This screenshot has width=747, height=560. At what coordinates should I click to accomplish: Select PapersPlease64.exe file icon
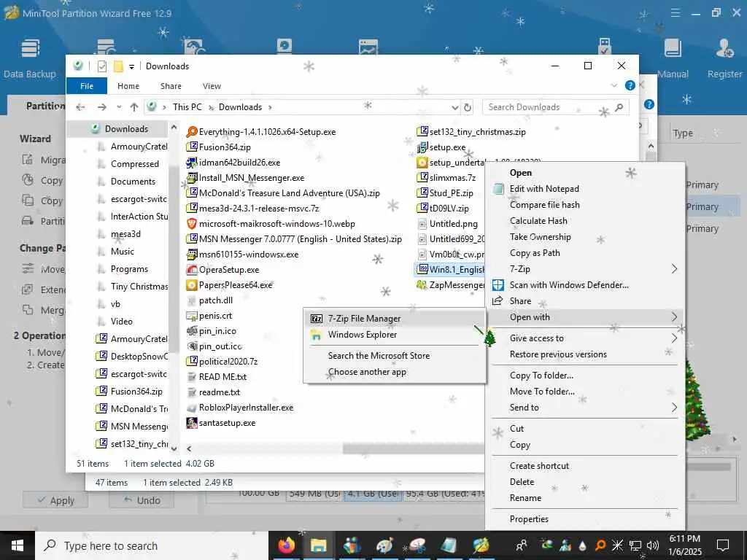(192, 285)
